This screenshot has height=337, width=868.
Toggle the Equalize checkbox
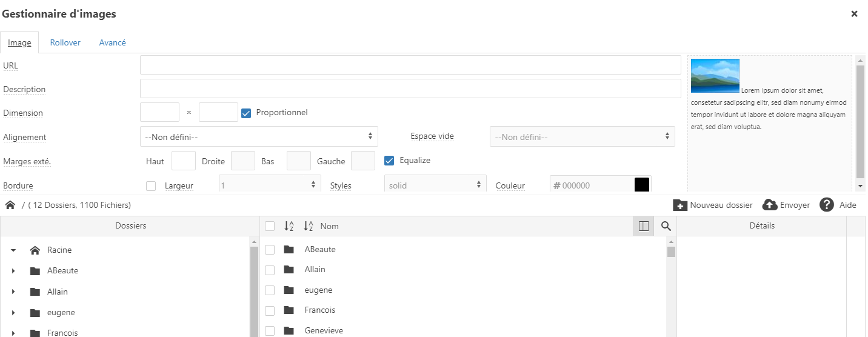click(x=390, y=161)
